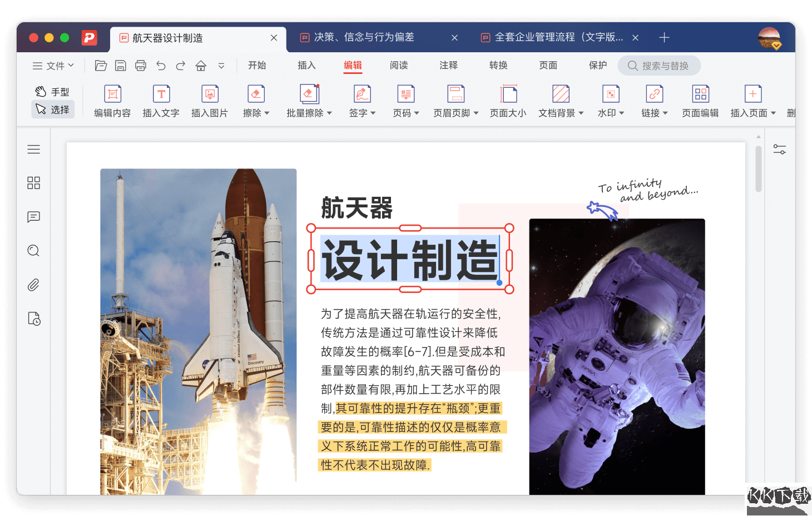Click the 水印 (Watermark) tool
This screenshot has width=812, height=516.
610,101
